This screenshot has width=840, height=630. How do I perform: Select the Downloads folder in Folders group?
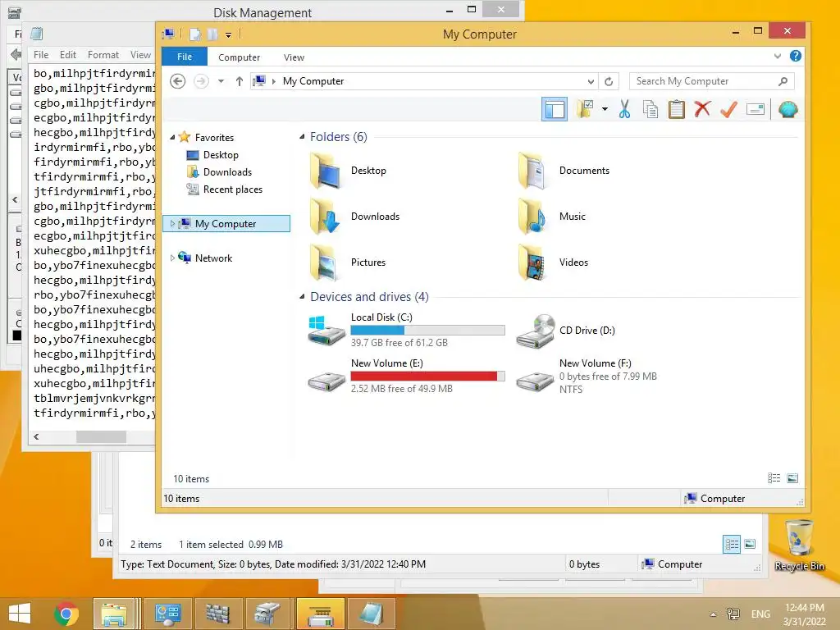[x=354, y=217]
